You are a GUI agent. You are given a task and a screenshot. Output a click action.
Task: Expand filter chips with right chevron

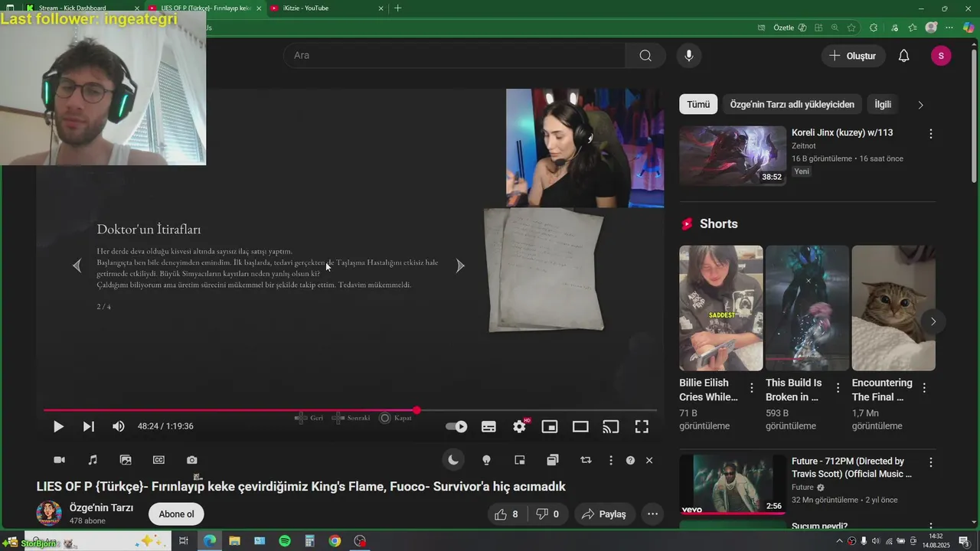point(920,105)
